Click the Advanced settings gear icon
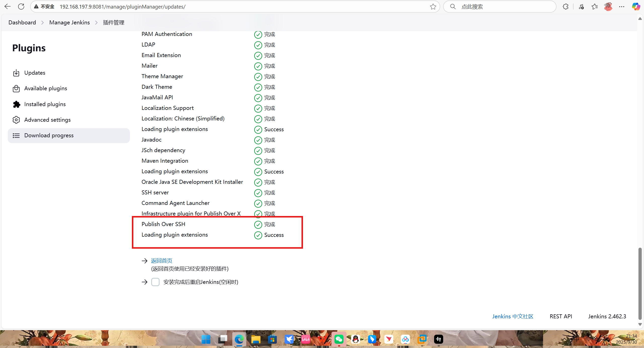The image size is (644, 348). 16,120
